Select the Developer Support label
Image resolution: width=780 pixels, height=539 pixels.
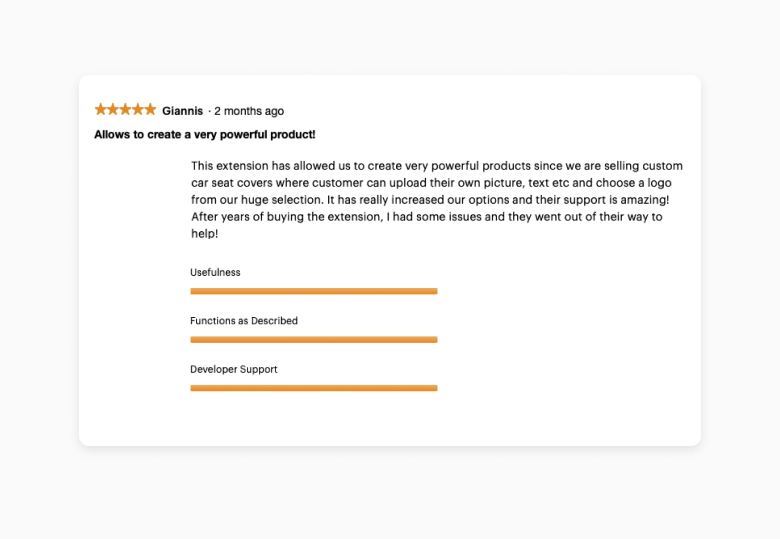(x=234, y=370)
